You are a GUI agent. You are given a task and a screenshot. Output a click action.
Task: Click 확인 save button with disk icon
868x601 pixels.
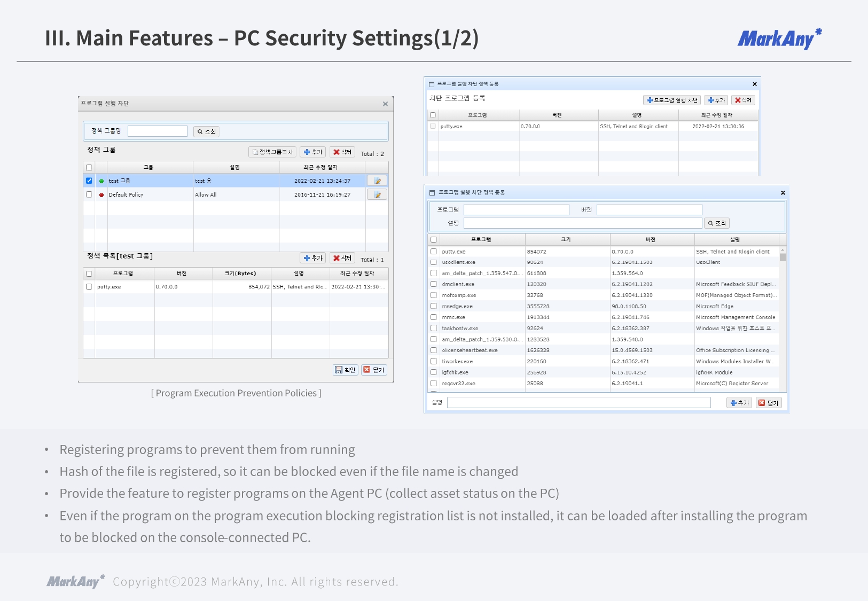(x=345, y=370)
